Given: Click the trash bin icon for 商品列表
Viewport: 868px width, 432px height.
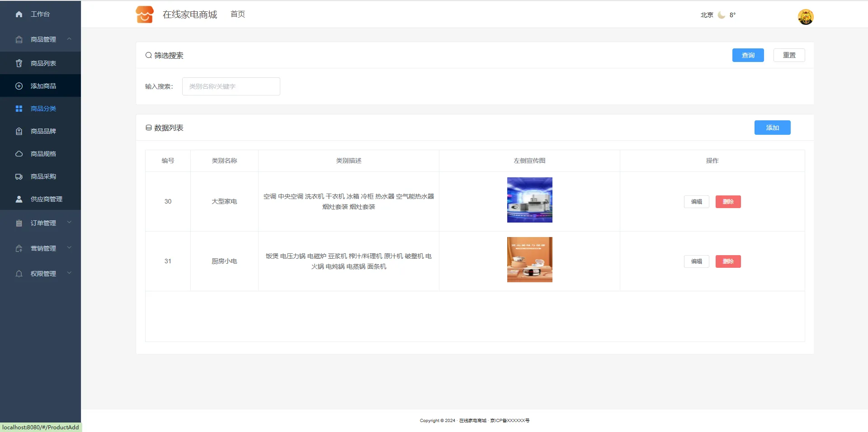Looking at the screenshot, I should [x=19, y=63].
